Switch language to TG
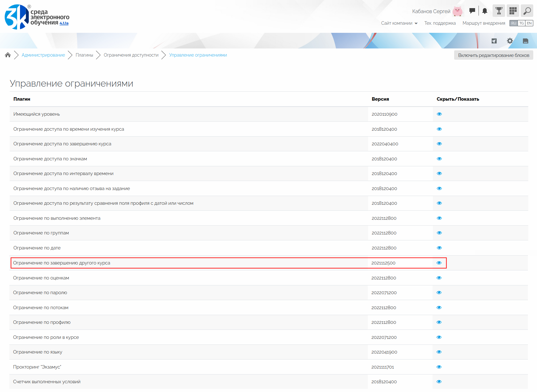The width and height of the screenshot is (537, 392). (521, 23)
